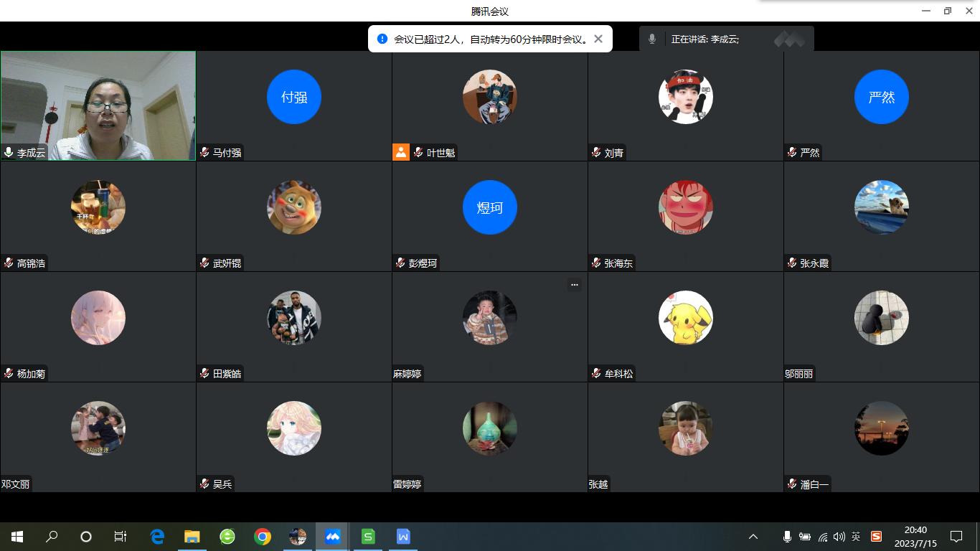Open the green WPS Spreadsheet taskbar icon
This screenshot has width=980, height=551.
point(368,537)
